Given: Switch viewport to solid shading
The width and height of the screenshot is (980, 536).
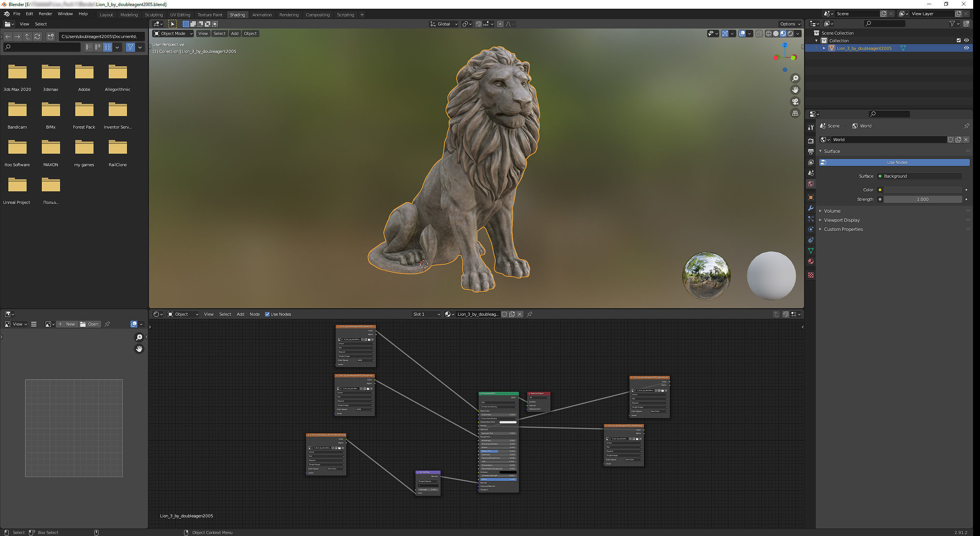Looking at the screenshot, I should 776,33.
